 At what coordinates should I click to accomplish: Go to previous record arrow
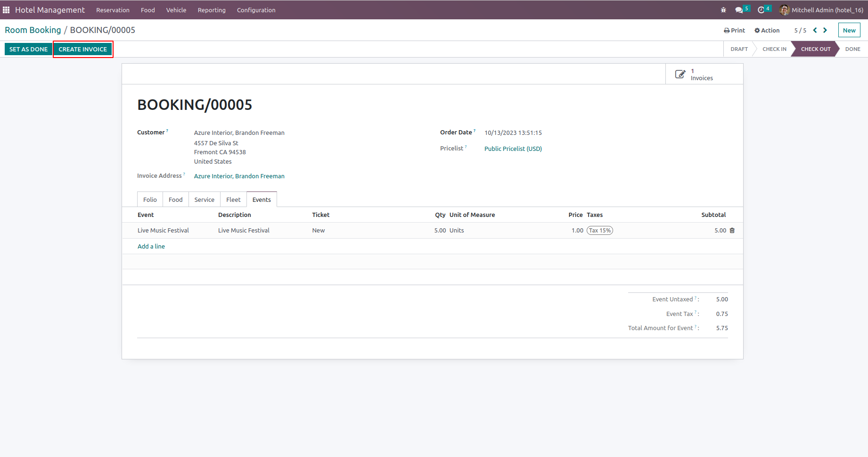815,30
